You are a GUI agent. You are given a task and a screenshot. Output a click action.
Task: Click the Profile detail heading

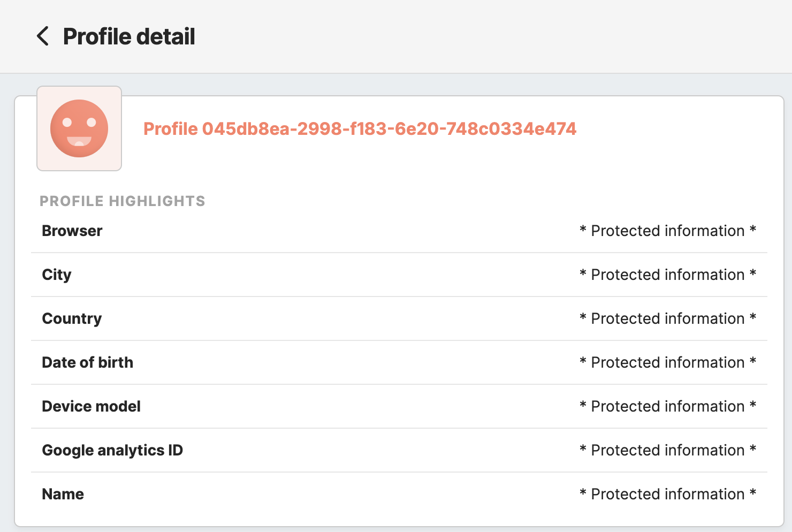tap(129, 36)
